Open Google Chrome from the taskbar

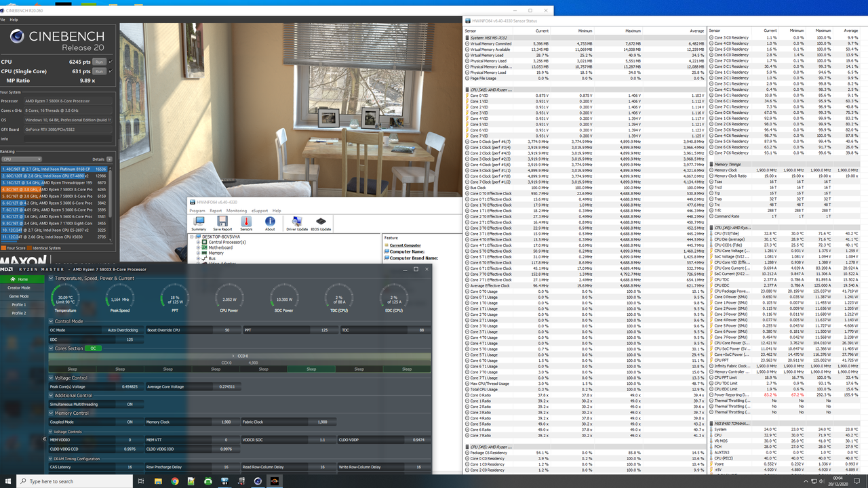tap(175, 481)
